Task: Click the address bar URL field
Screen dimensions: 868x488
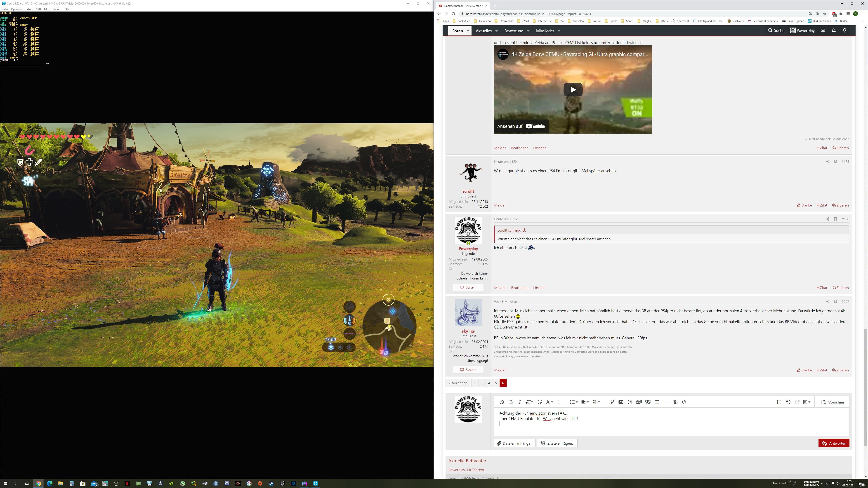Action: 633,14
